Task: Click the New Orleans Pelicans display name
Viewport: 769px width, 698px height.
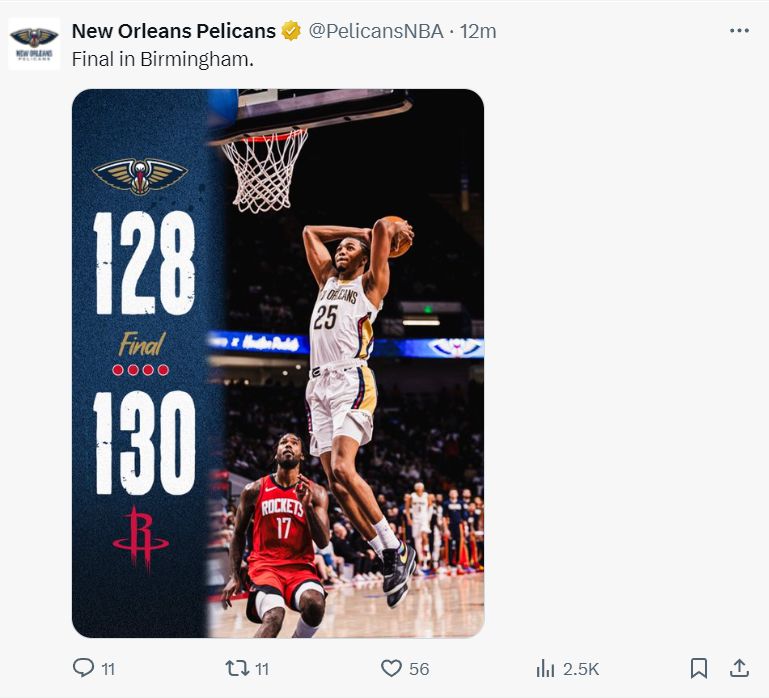Action: [x=173, y=32]
